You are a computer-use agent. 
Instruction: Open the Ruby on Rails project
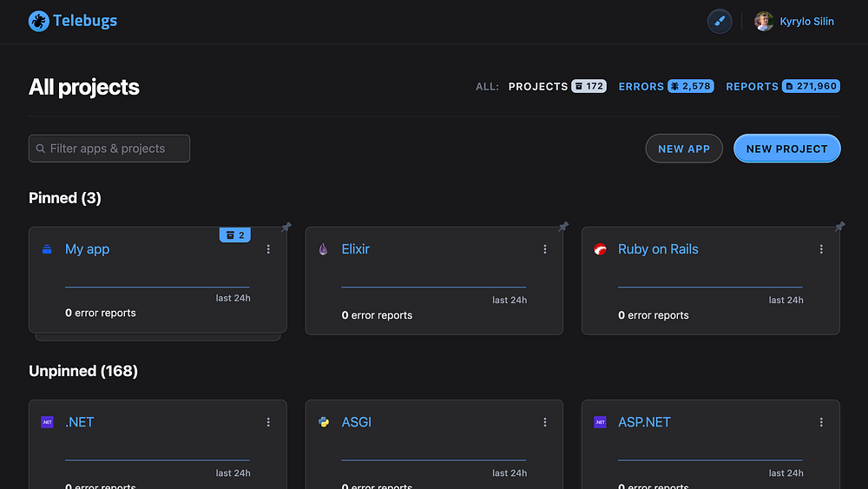pos(658,249)
